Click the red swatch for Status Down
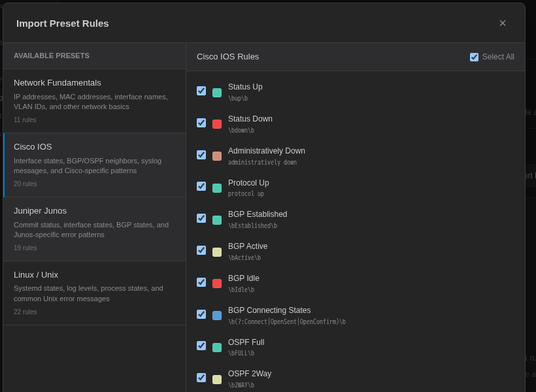This screenshot has height=392, width=536. tap(217, 124)
